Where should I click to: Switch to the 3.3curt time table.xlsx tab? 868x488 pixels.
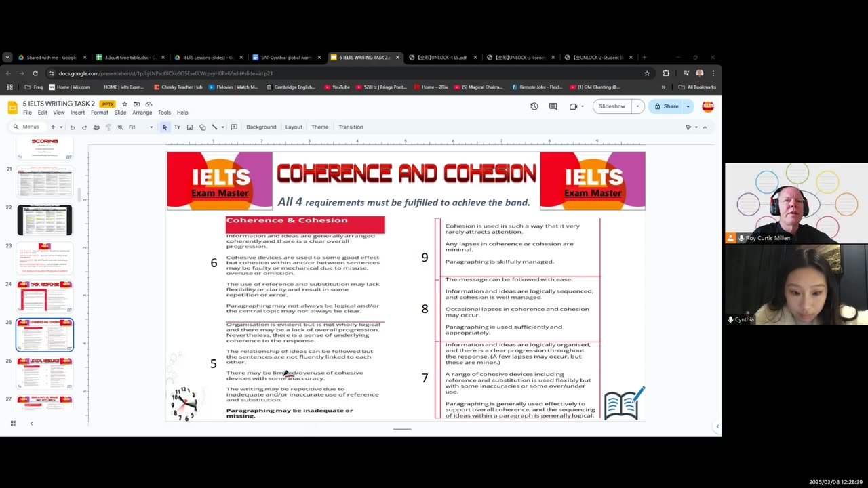tap(131, 58)
